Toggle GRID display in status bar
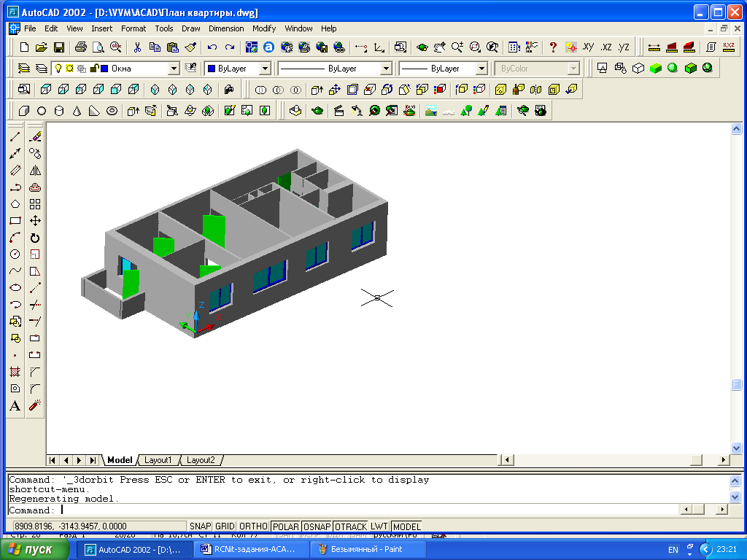 click(225, 526)
